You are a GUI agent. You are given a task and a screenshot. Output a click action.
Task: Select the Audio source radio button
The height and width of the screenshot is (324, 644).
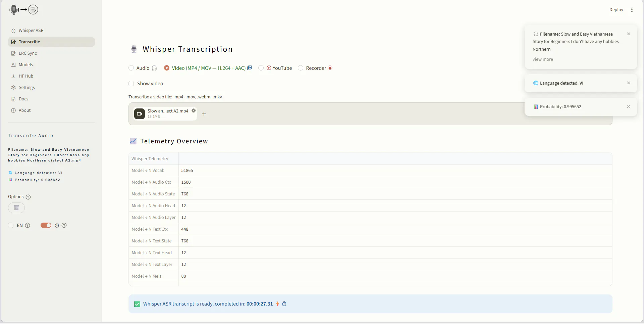point(131,68)
